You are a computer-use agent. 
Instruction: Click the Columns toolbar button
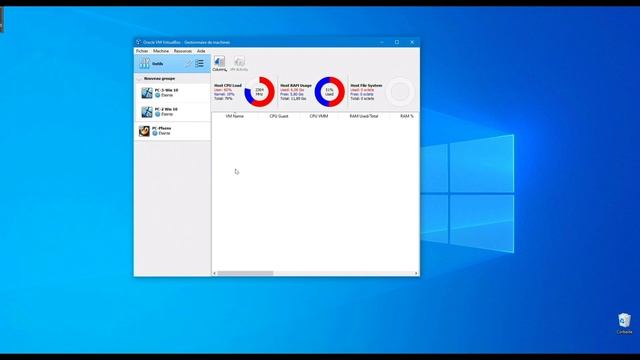219,64
